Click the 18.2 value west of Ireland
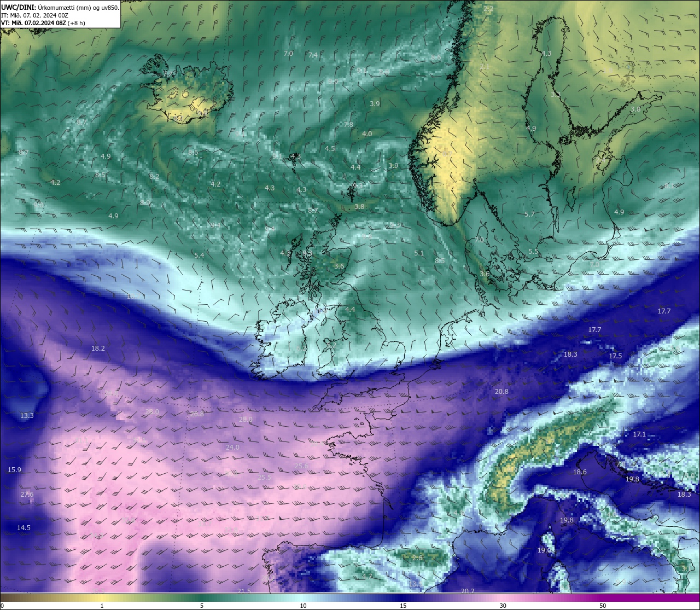The width and height of the screenshot is (700, 610). click(98, 348)
